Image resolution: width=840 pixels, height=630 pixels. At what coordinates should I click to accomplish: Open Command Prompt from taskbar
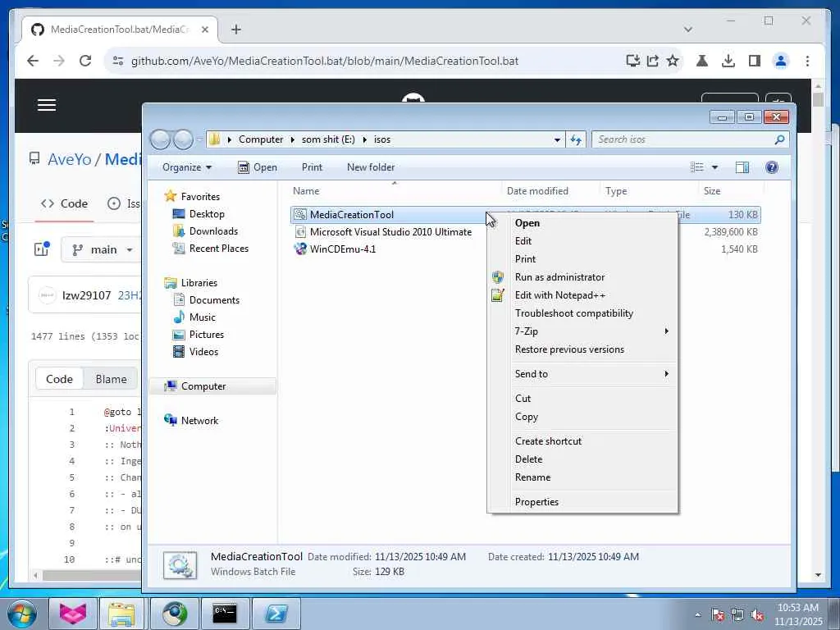[225, 614]
